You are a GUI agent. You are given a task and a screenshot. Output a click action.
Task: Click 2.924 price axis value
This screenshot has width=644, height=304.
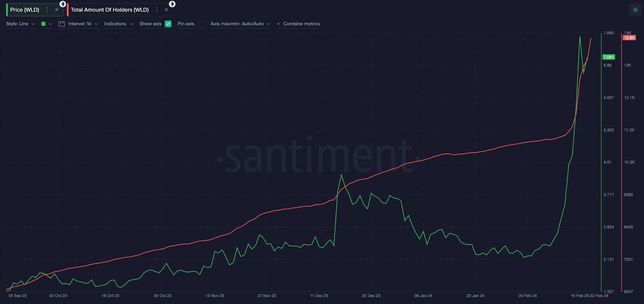(x=609, y=227)
